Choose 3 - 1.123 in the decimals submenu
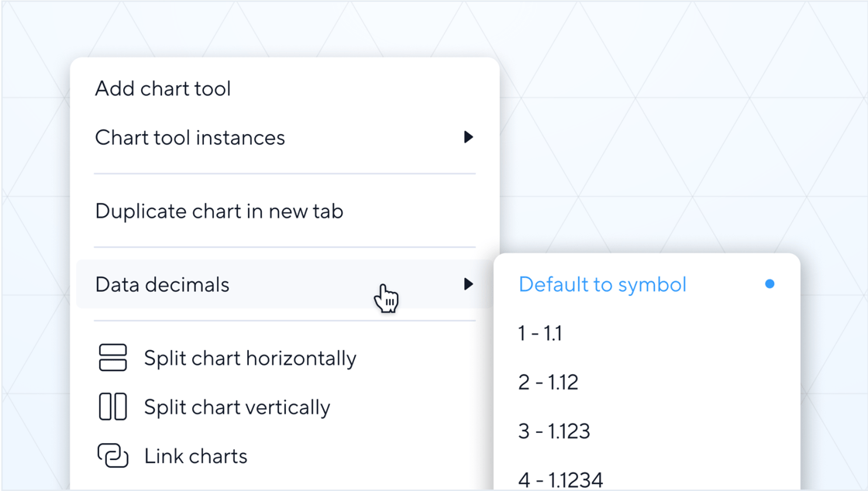 (x=554, y=431)
